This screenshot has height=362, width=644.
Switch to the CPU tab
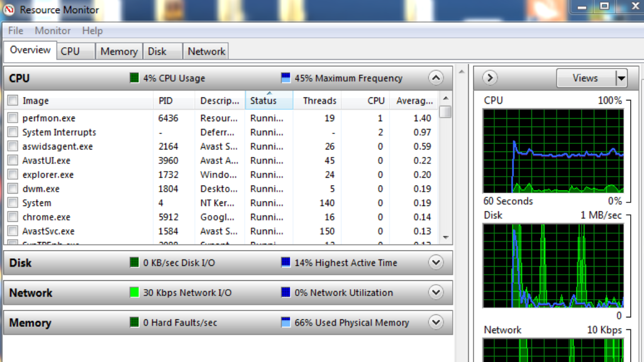(74, 51)
